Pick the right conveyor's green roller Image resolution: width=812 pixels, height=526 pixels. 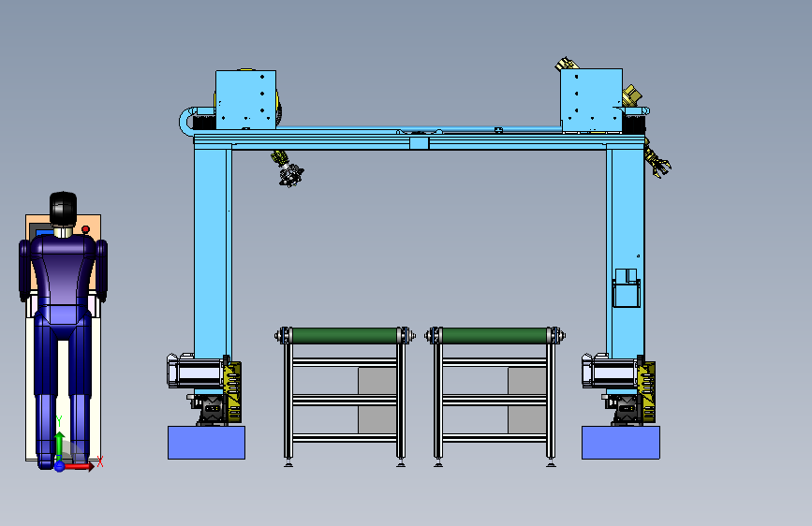[495, 335]
